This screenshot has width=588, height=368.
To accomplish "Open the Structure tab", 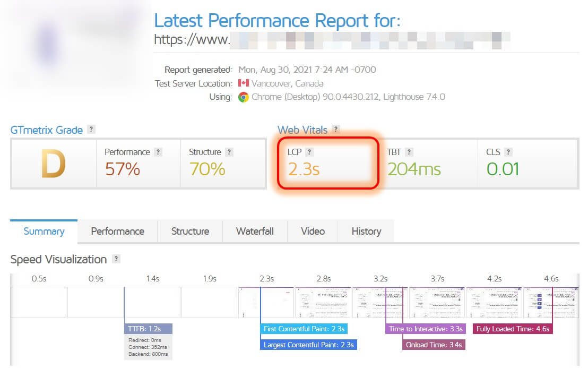I will 190,231.
